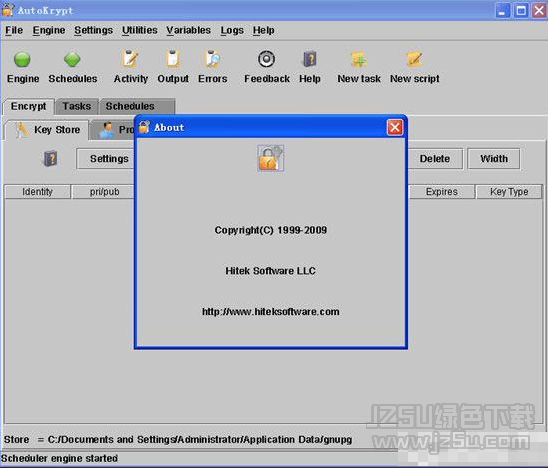Open the Engine menu

click(49, 30)
